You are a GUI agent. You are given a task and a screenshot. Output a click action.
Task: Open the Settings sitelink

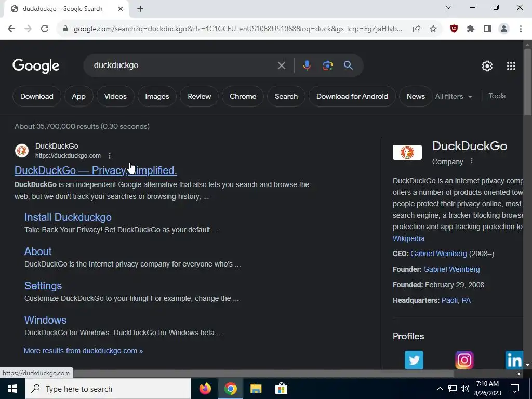point(43,286)
